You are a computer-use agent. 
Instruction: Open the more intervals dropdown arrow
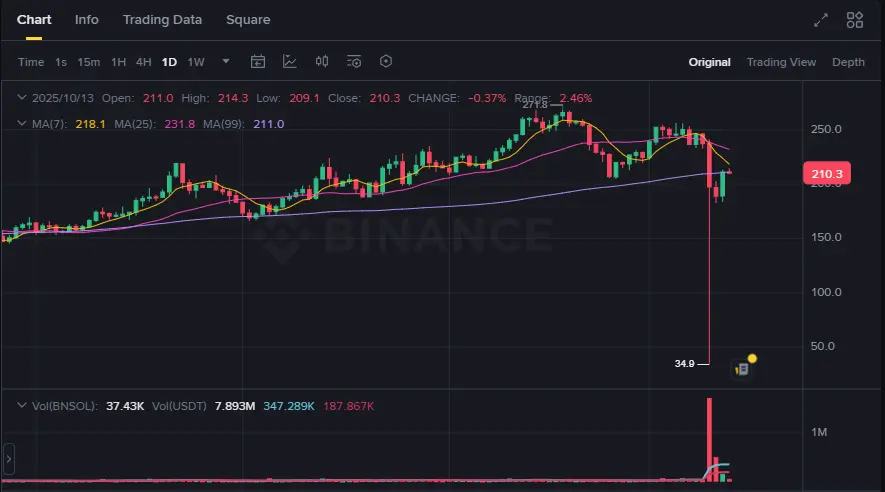tap(226, 61)
